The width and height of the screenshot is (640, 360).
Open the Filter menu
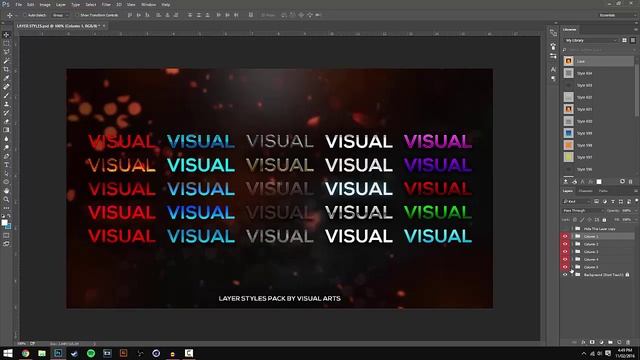coord(106,4)
